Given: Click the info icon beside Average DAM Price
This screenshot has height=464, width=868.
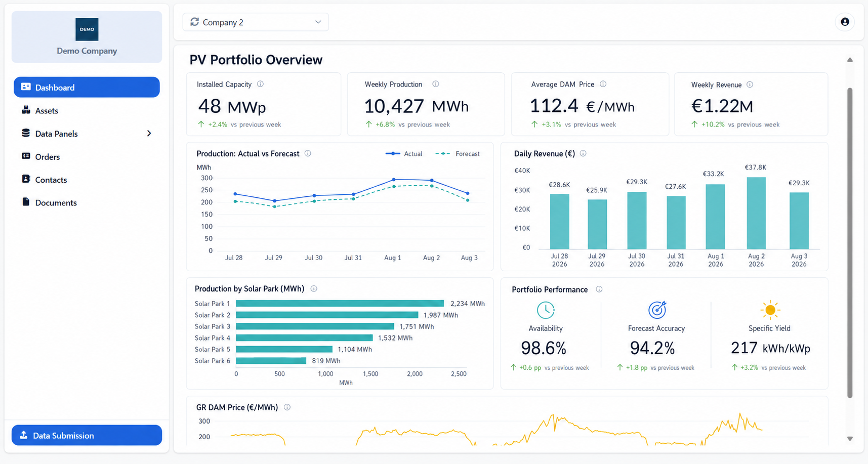Looking at the screenshot, I should 603,84.
